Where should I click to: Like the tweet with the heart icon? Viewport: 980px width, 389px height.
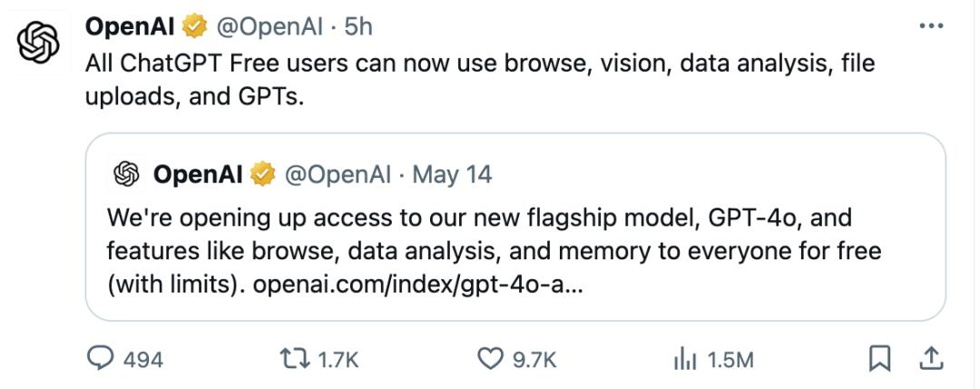[490, 359]
